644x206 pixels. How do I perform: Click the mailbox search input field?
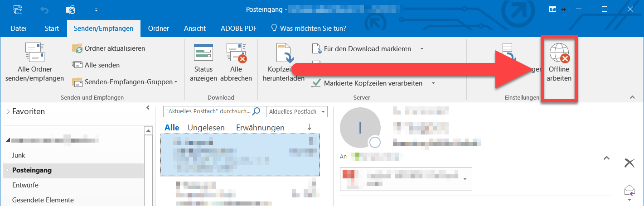point(208,111)
